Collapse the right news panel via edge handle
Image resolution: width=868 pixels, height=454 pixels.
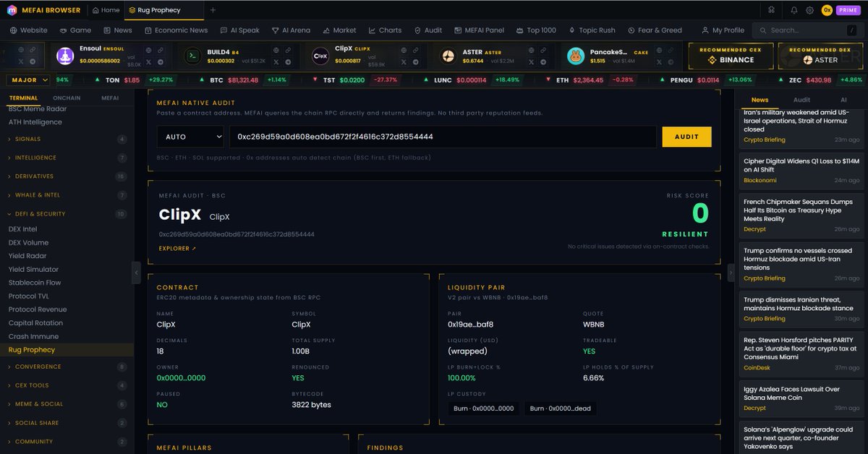tap(731, 272)
